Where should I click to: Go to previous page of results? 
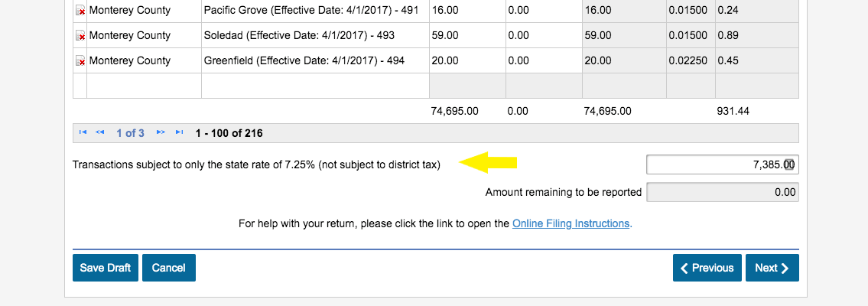pos(100,133)
